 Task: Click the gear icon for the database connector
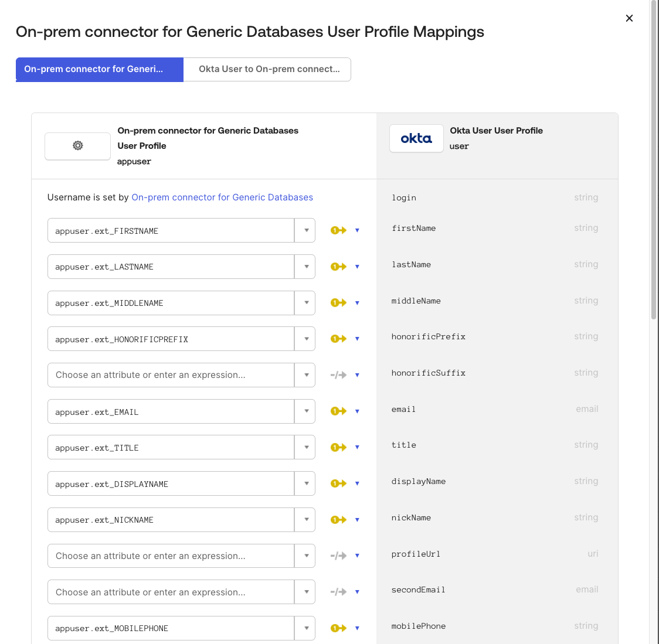point(77,145)
